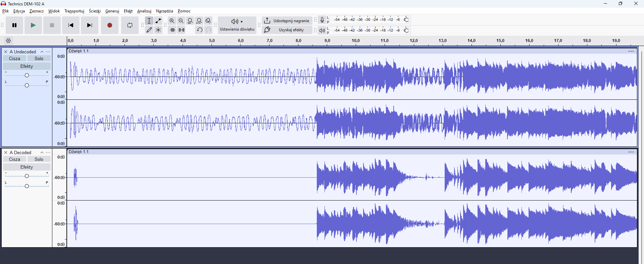644x264 pixels.
Task: Click the Undo arrow icon
Action: pyautogui.click(x=199, y=30)
